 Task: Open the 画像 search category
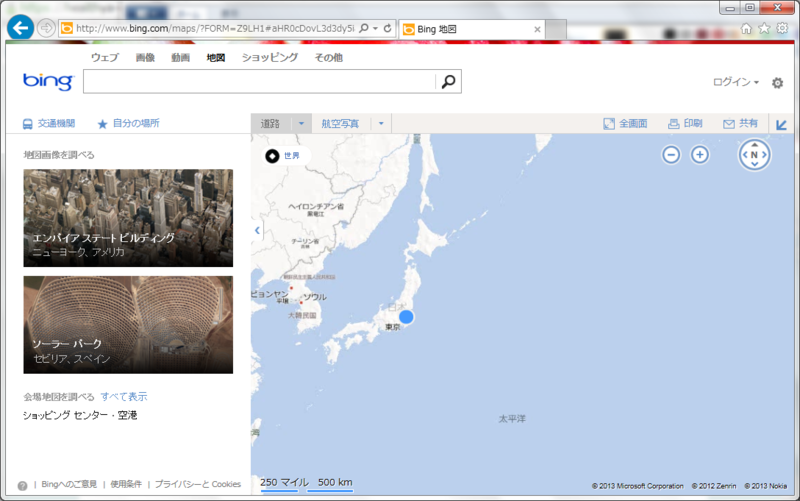(145, 58)
